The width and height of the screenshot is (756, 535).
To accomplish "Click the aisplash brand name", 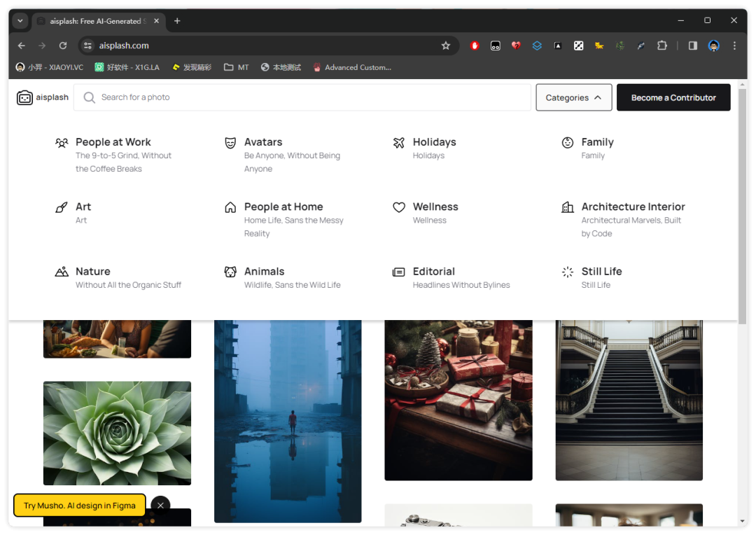I will (52, 97).
